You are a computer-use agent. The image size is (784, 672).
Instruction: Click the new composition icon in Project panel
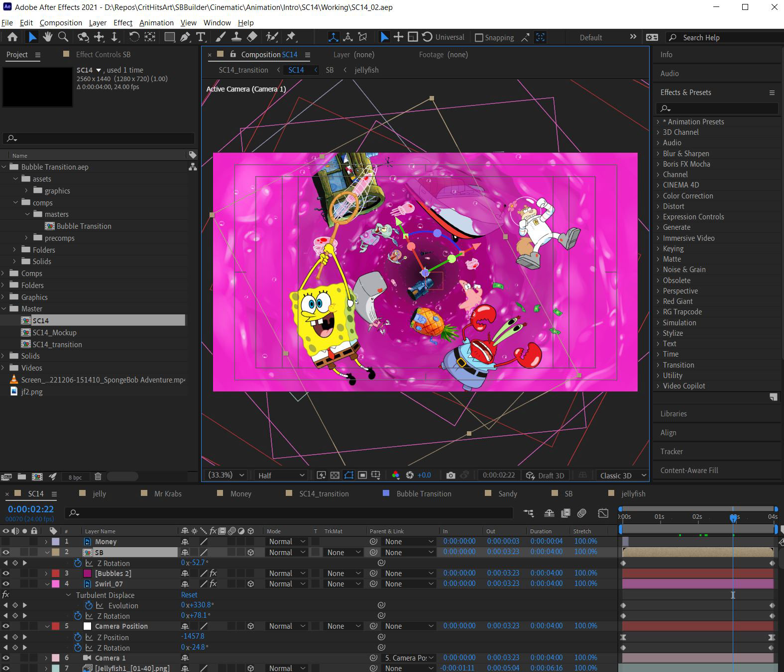pos(37,477)
